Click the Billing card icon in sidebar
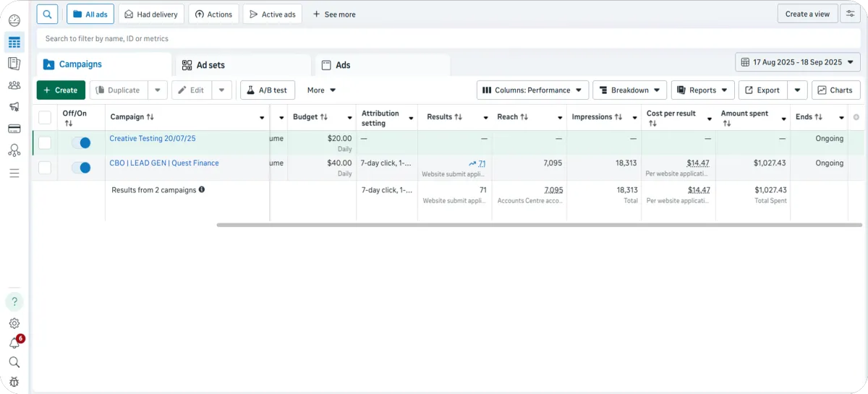 [14, 129]
